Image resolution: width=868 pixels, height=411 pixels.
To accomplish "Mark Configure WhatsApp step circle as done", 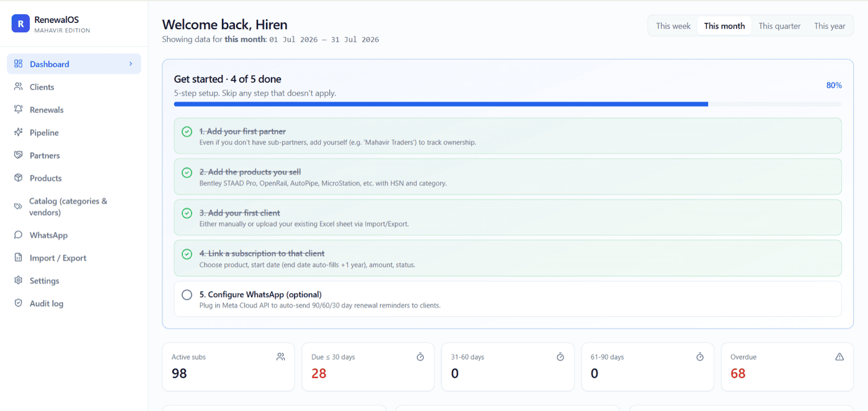I will [187, 294].
